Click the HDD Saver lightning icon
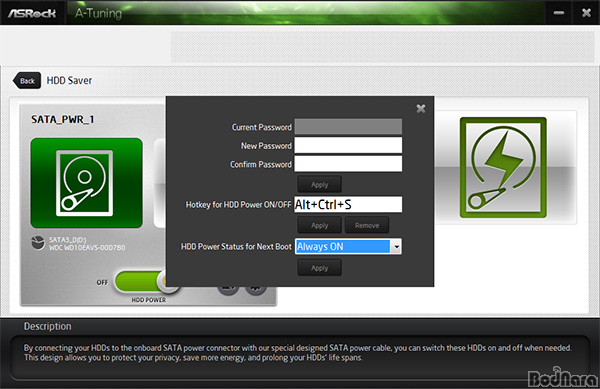Screen dimensions: 600x389 [x=503, y=168]
